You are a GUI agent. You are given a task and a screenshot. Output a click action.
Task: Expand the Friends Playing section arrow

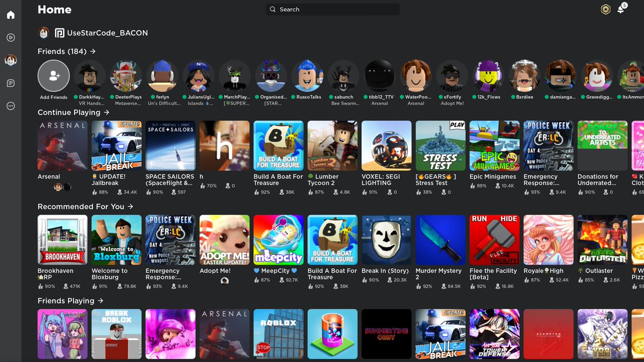click(100, 301)
